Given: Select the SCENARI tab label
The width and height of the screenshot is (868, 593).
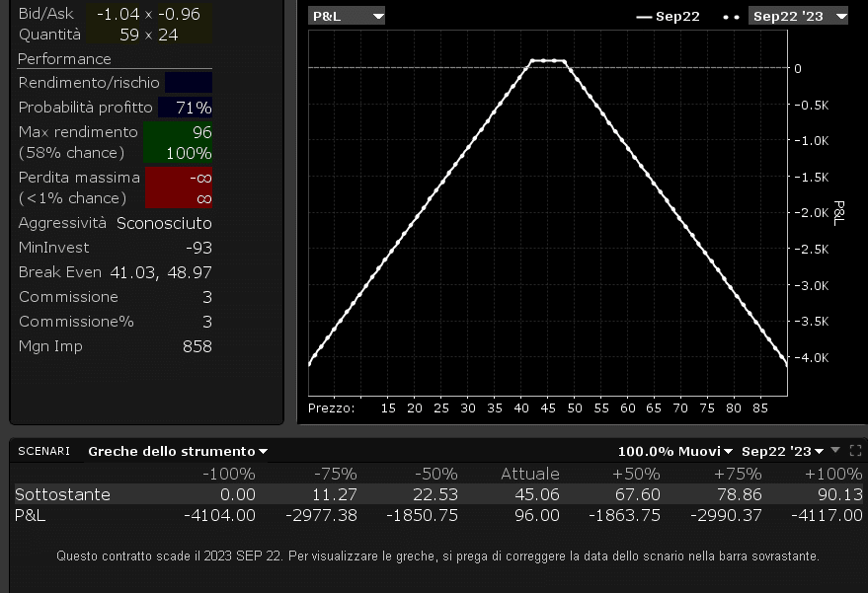Looking at the screenshot, I should [43, 451].
